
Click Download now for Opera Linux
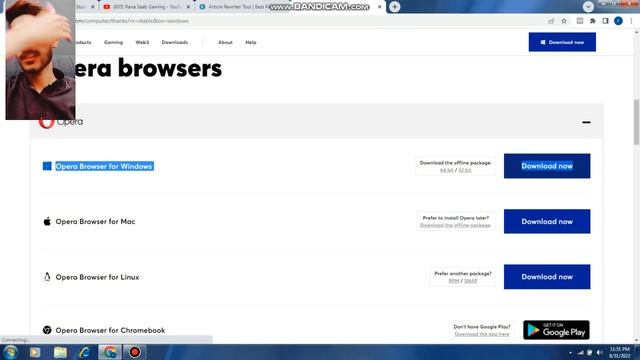tap(547, 277)
